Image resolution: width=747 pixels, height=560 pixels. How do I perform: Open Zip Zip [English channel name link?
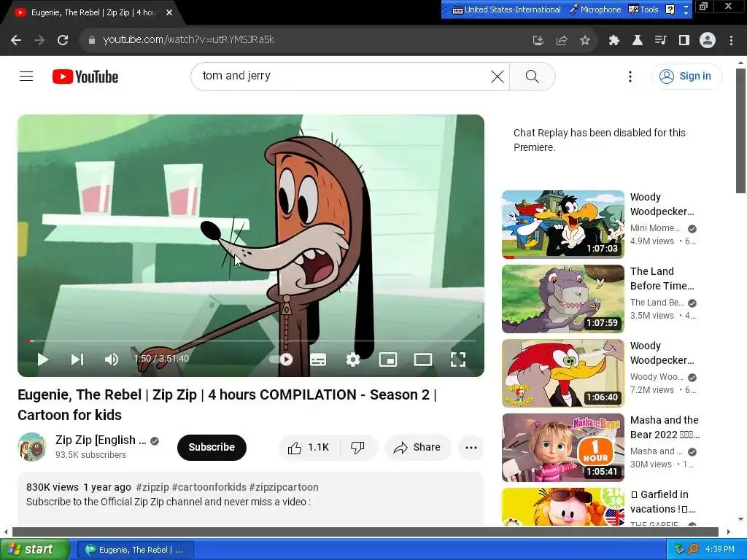point(101,440)
